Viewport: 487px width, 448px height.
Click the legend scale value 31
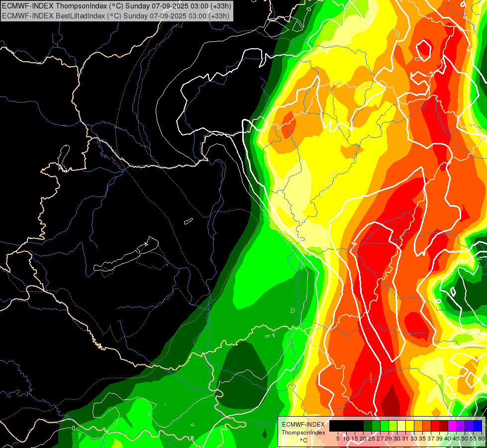(x=405, y=439)
